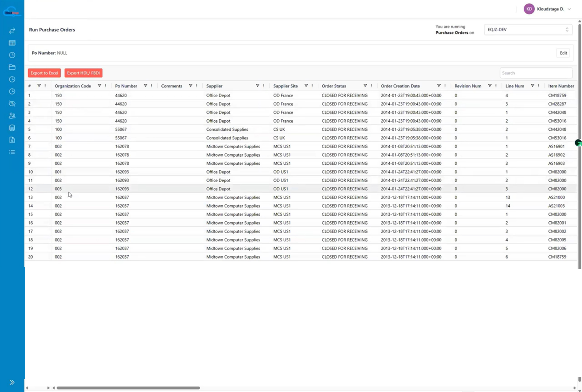The image size is (582, 392).
Task: Open the EQJZ-DEV environment dropdown
Action: tap(528, 30)
